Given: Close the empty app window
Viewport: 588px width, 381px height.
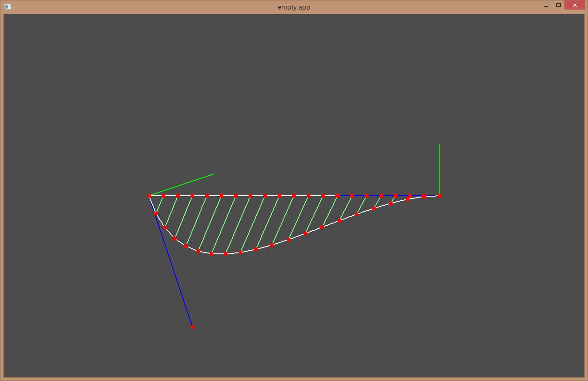Looking at the screenshot, I should [574, 6].
